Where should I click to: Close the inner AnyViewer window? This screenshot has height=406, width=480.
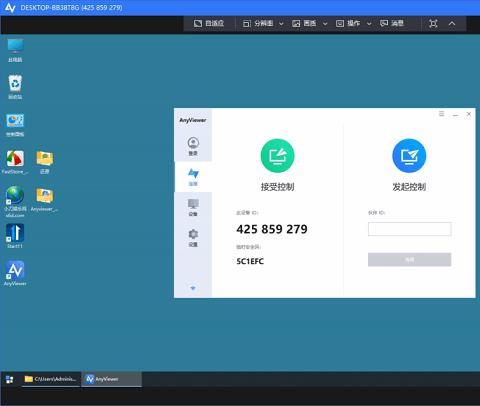(469, 114)
